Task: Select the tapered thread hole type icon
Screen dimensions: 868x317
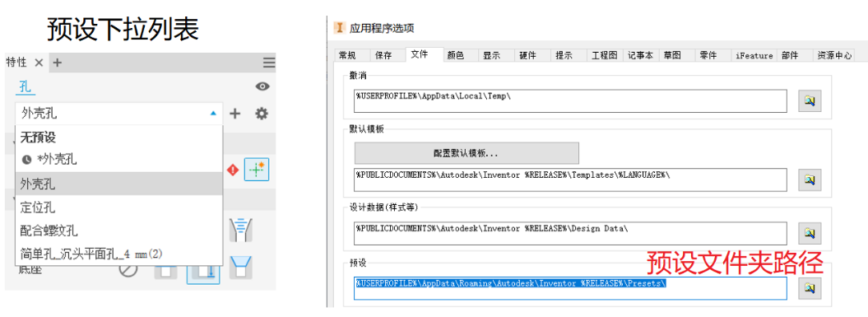Action: point(241,230)
